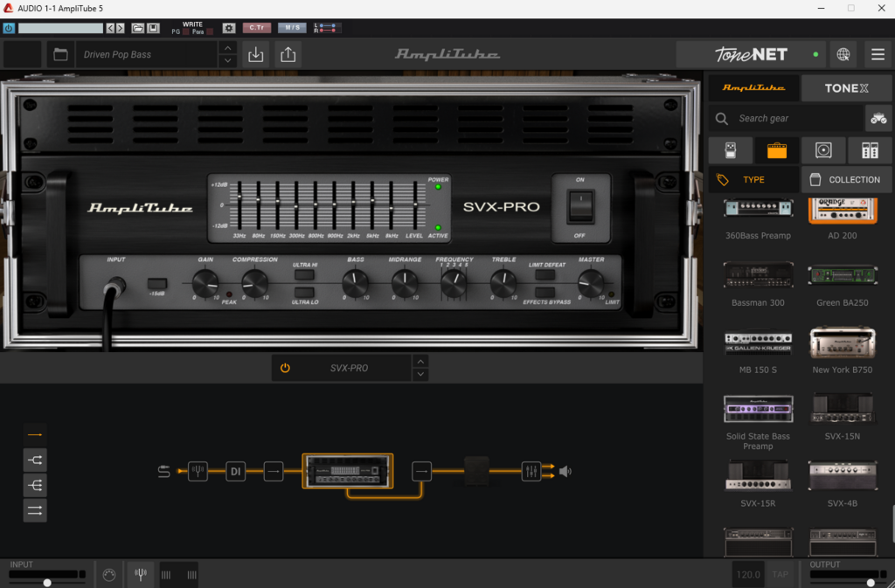
Task: Select the stomp pedal gear category
Action: click(x=731, y=150)
